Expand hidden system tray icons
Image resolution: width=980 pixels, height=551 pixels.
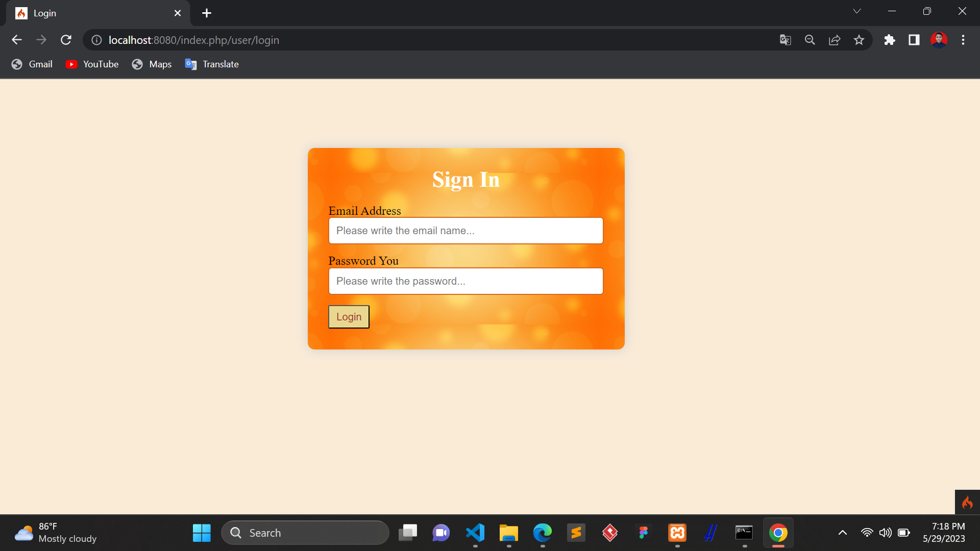point(842,533)
